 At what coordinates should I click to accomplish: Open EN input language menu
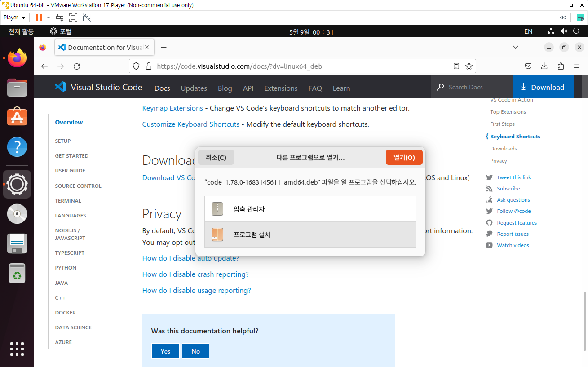pos(528,31)
